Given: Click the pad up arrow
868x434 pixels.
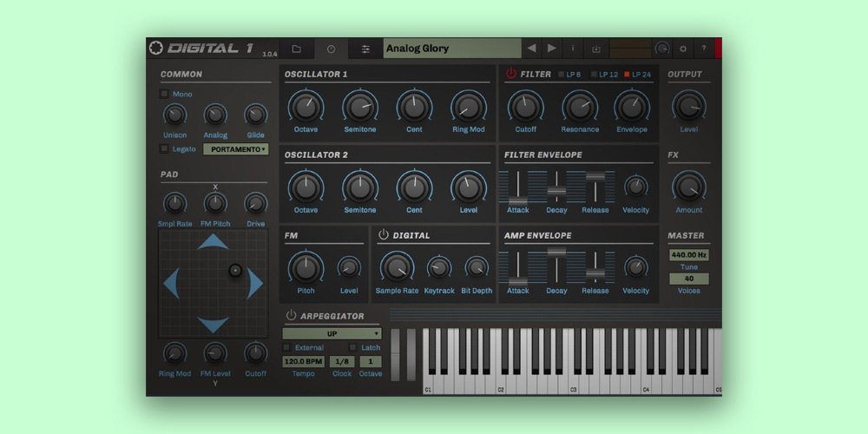Looking at the screenshot, I should (214, 242).
